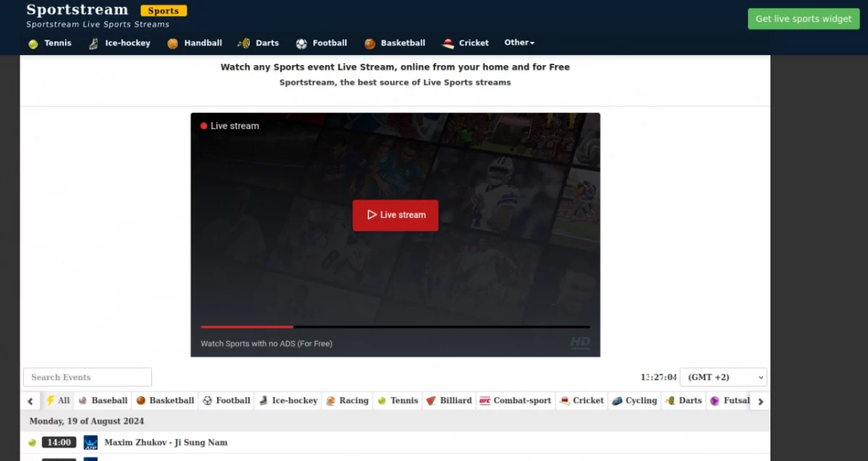Click inside the Search Events field
The height and width of the screenshot is (461, 868).
pyautogui.click(x=87, y=377)
